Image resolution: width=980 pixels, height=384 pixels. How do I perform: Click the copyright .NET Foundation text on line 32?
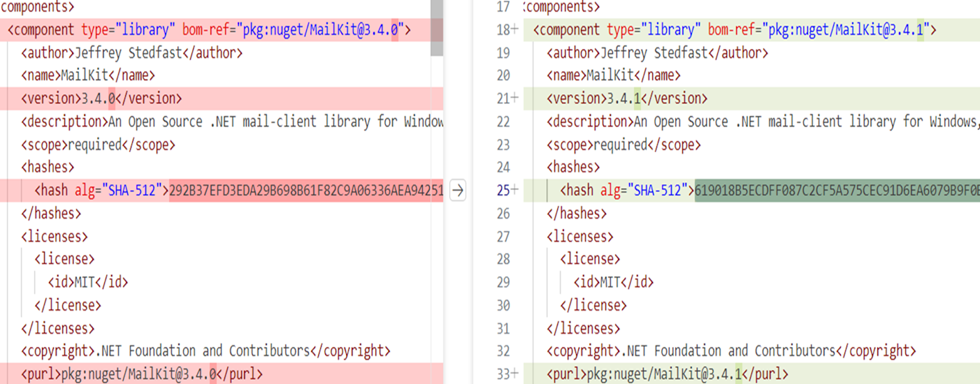732,350
